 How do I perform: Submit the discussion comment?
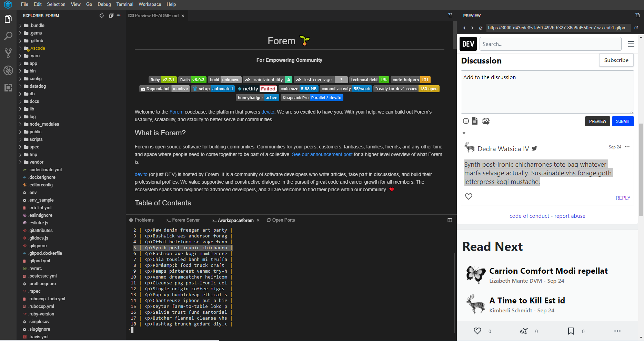[x=623, y=121]
